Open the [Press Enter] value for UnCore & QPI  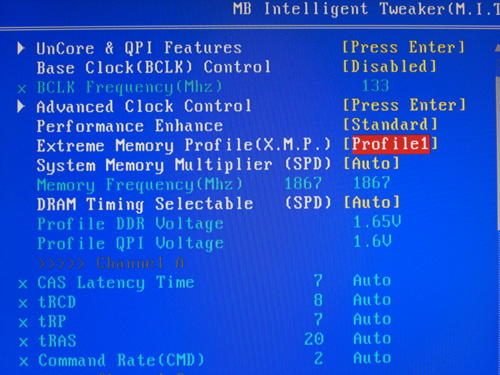pyautogui.click(x=404, y=47)
